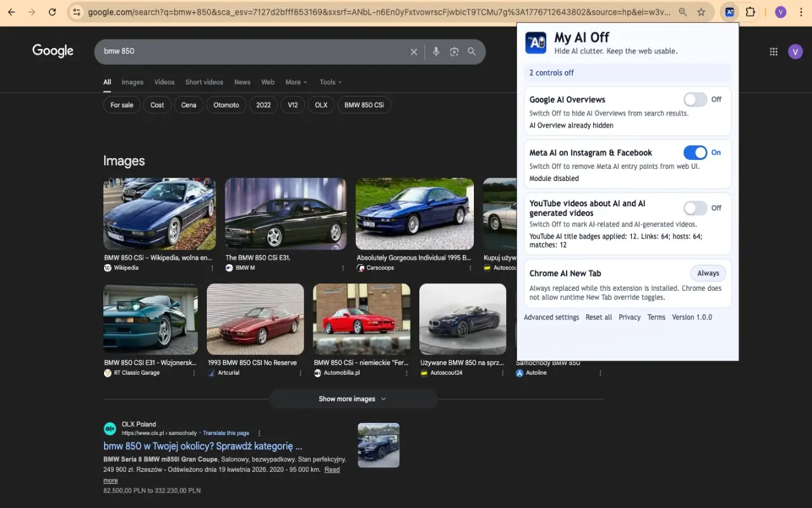Select the OLX filter chip

321,105
